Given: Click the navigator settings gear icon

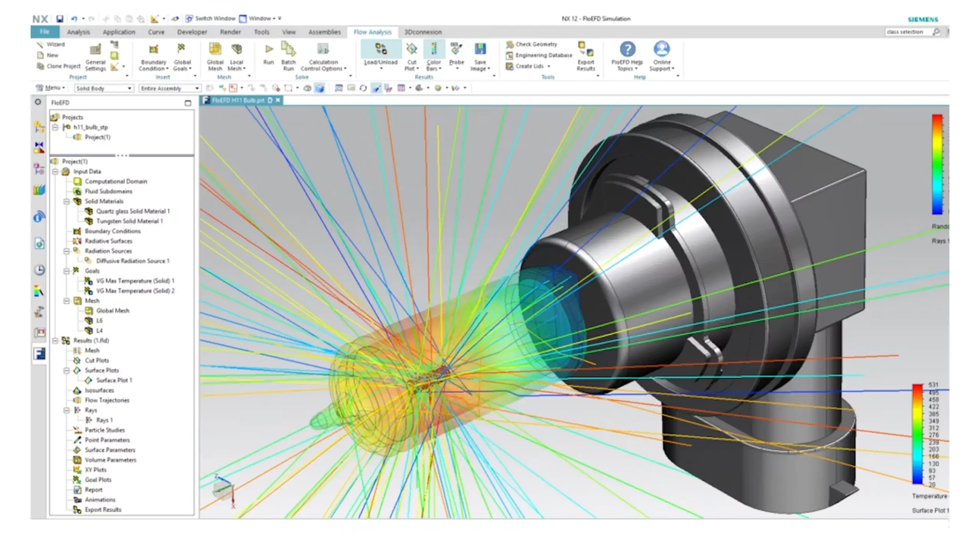Looking at the screenshot, I should [x=38, y=102].
